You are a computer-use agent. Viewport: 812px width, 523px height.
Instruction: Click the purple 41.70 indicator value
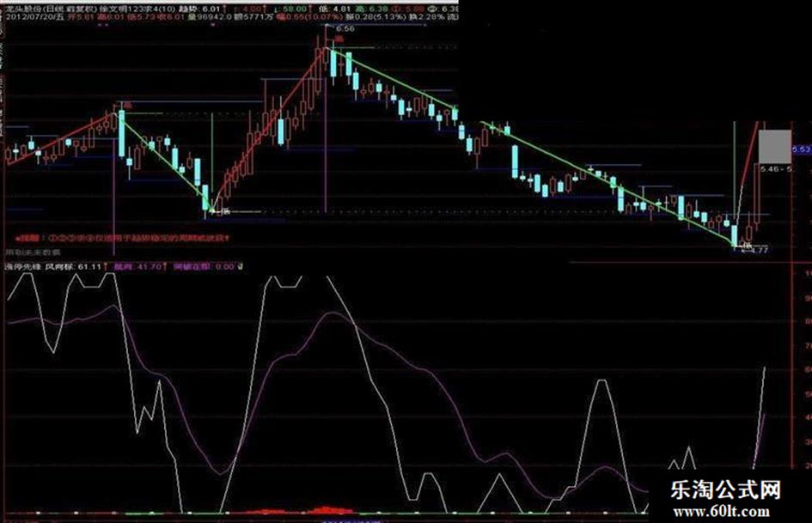click(150, 267)
